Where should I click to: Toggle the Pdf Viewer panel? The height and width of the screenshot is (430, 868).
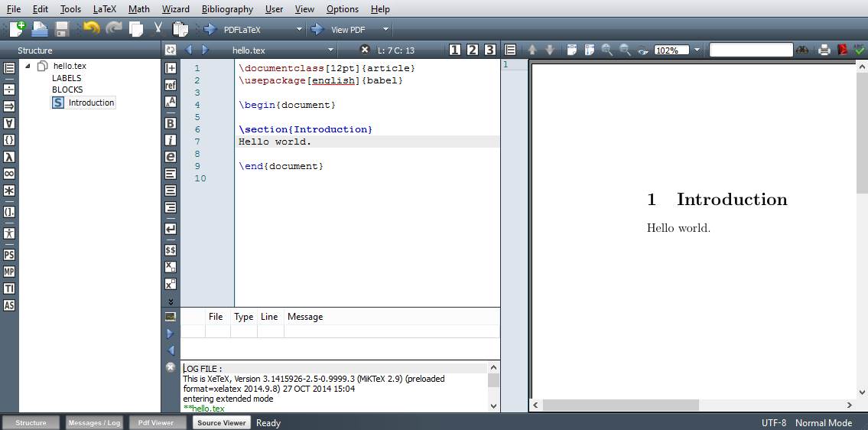pyautogui.click(x=156, y=422)
